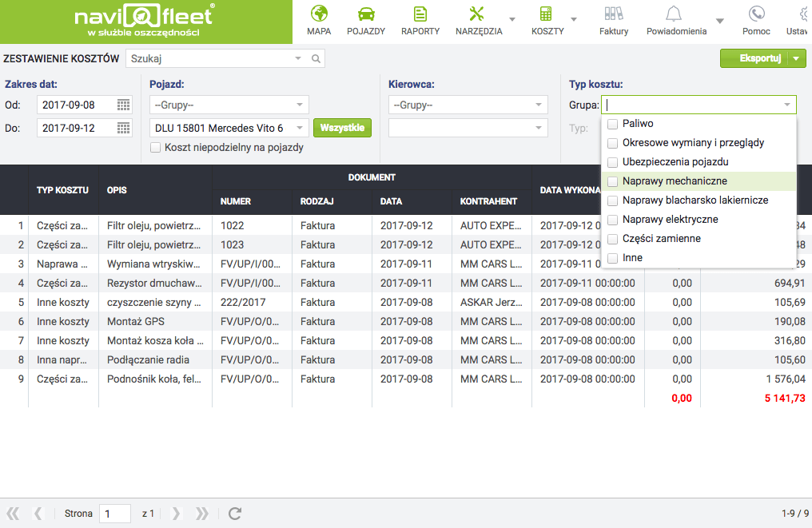Click the Od date field
The width and height of the screenshot is (812, 528).
77,105
